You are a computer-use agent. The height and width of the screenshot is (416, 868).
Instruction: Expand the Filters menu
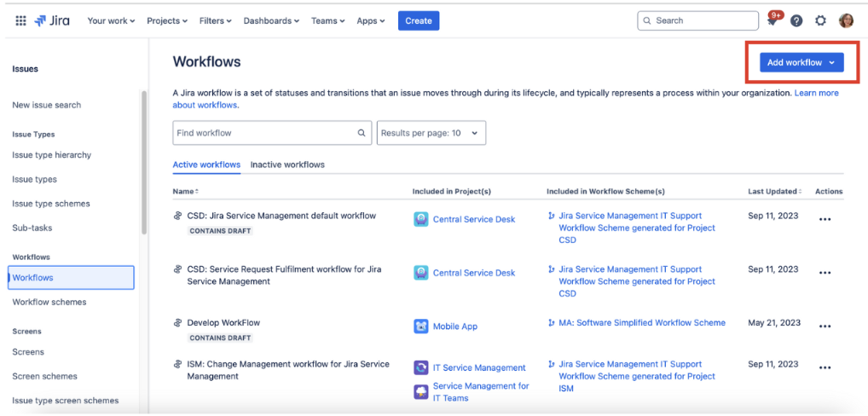(216, 21)
